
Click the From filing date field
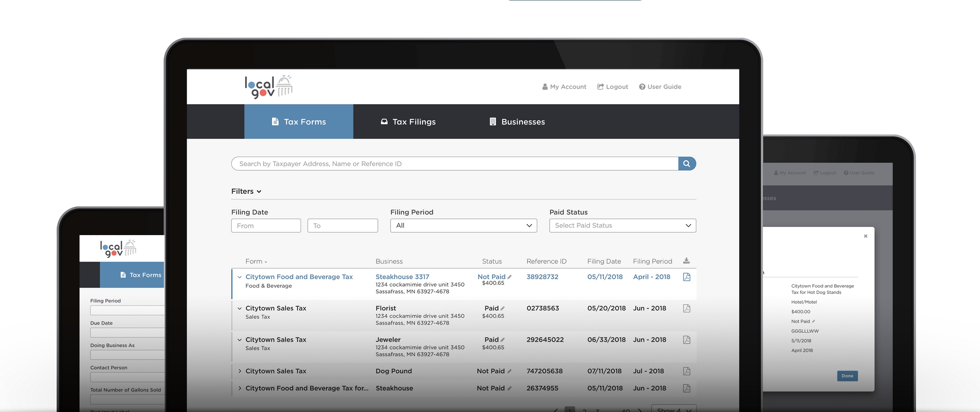[x=266, y=225]
